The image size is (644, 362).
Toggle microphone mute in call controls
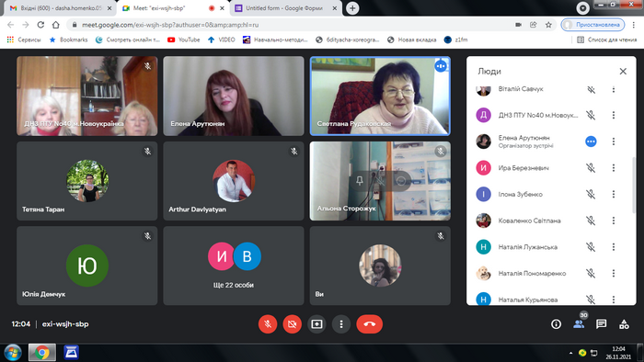coord(268,324)
